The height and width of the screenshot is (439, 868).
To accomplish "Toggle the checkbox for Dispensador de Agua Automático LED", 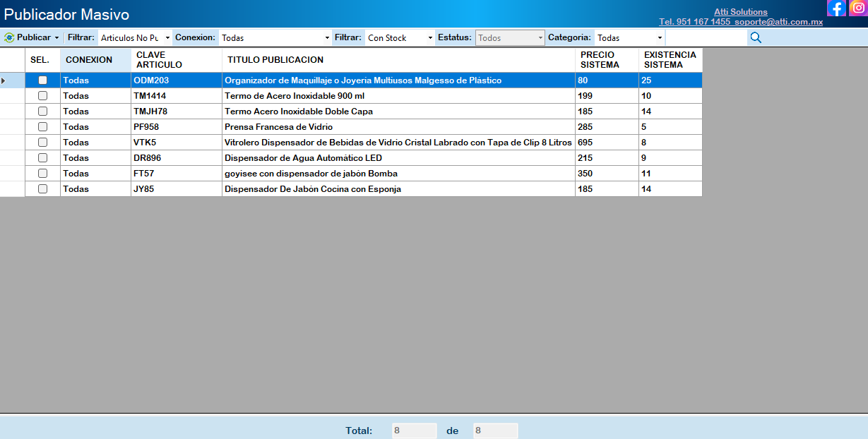I will pos(42,158).
